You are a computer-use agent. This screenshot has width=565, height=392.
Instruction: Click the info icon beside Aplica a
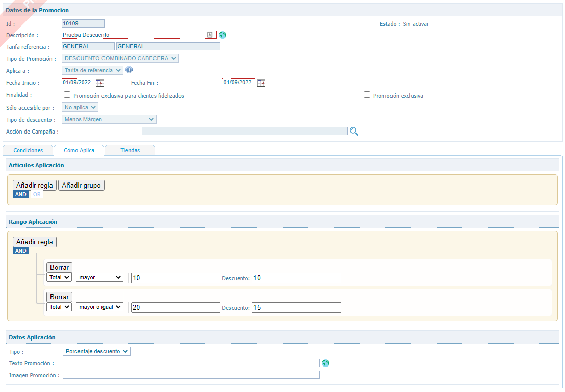click(x=129, y=70)
